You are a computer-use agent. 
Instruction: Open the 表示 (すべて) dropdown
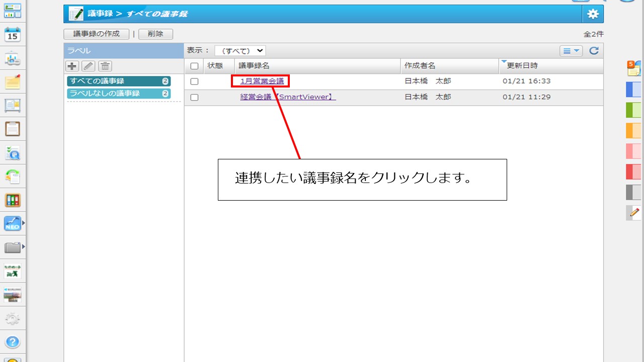(240, 50)
